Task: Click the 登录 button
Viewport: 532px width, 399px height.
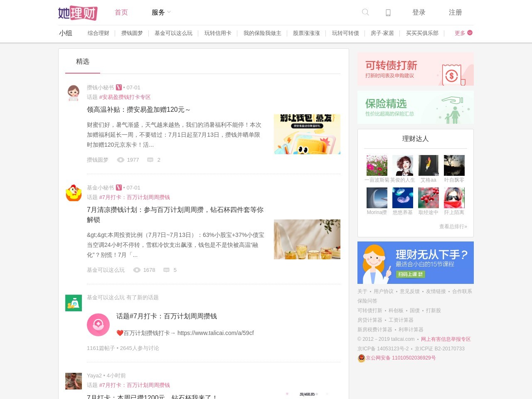Action: click(x=419, y=12)
